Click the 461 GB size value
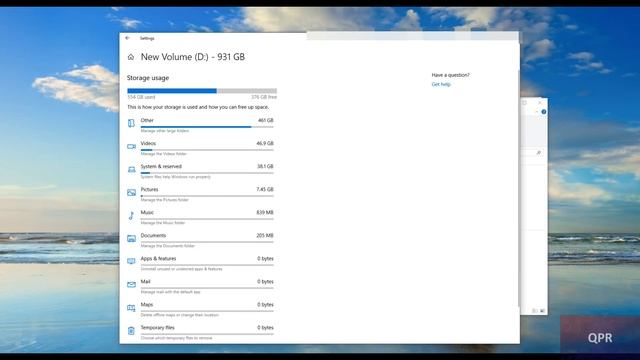640x360 pixels. pos(266,120)
